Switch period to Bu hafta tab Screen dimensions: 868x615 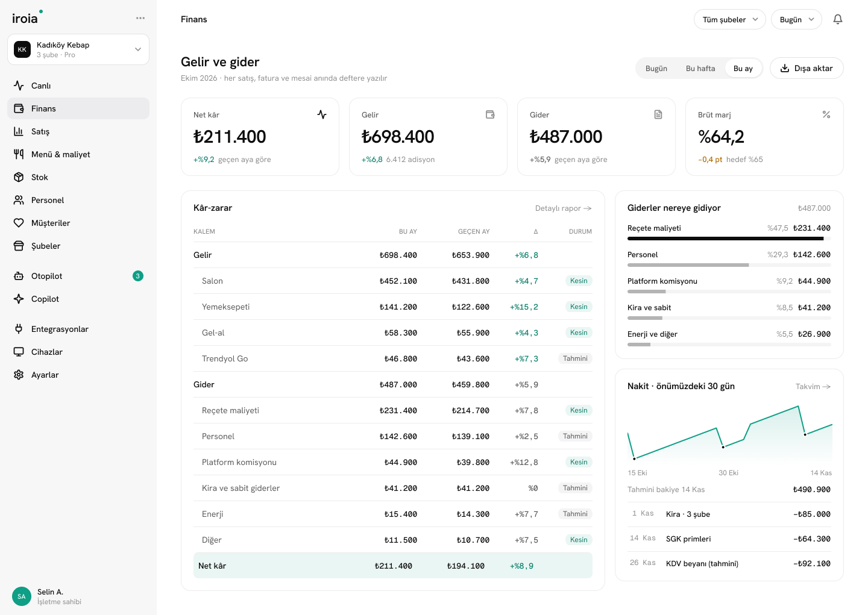700,68
